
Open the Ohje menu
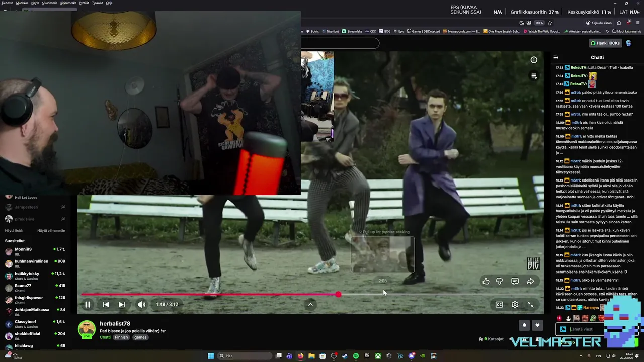[x=109, y=3]
